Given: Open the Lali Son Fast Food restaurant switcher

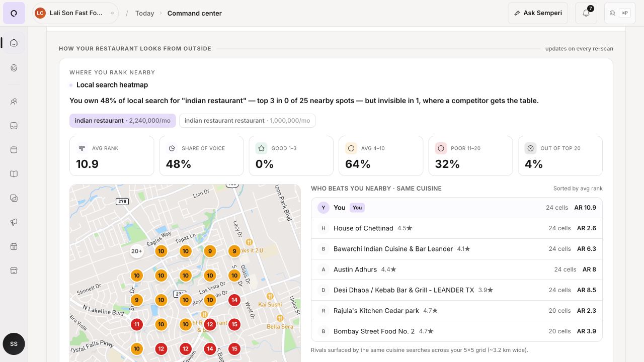Looking at the screenshot, I should click(75, 13).
